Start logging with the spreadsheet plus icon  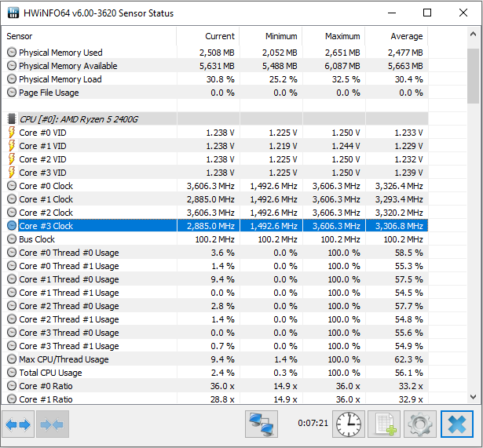coord(384,424)
